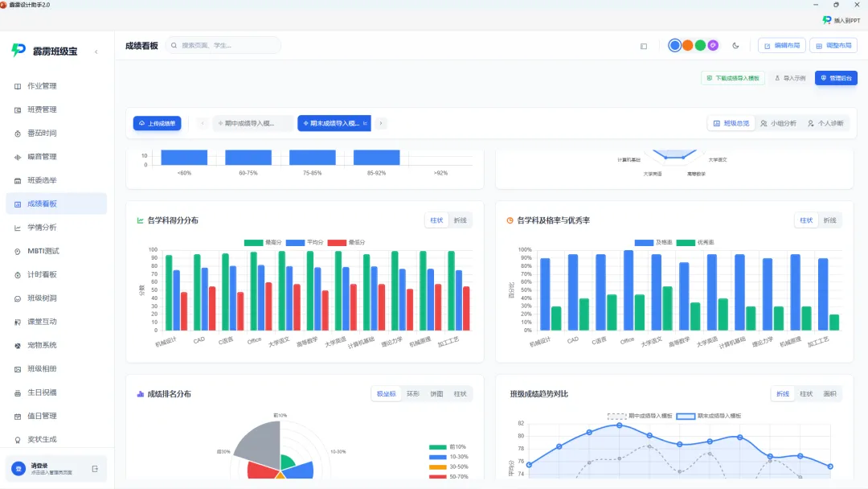Click 导入示例 button

790,78
